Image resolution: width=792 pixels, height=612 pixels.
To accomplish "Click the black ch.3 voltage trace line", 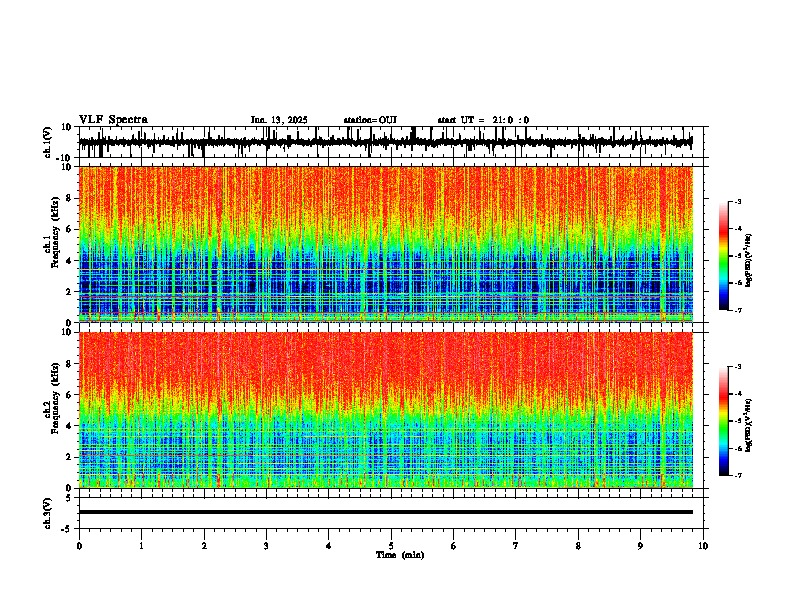I will click(386, 512).
